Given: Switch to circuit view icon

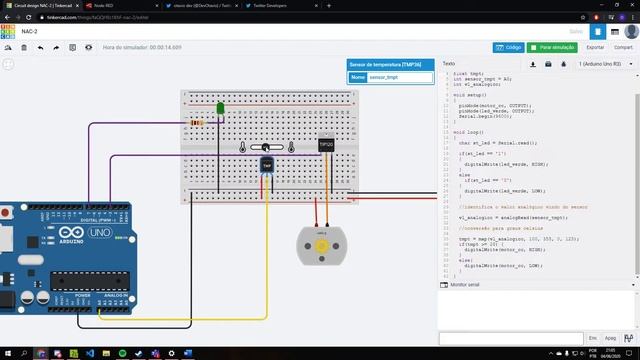Looking at the screenshot, I should pos(598,32).
